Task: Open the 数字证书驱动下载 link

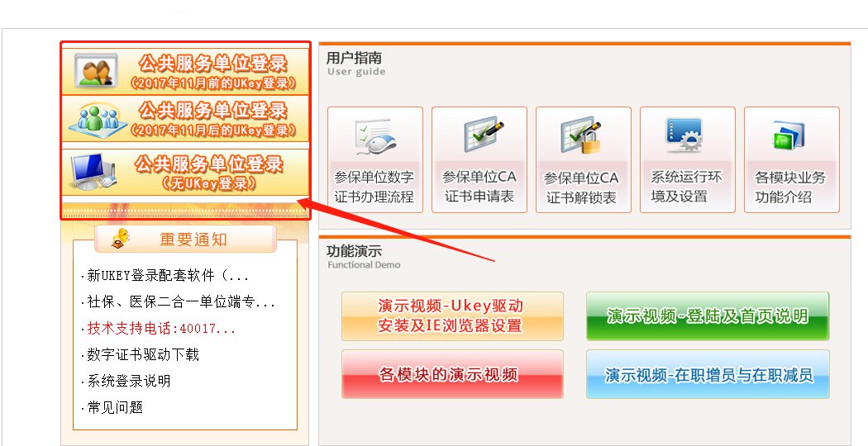Action: pos(140,354)
